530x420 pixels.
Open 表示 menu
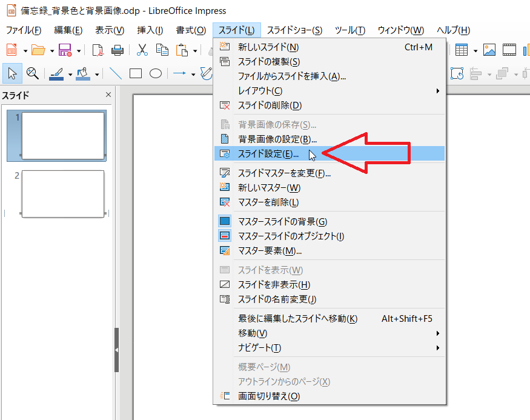click(110, 30)
